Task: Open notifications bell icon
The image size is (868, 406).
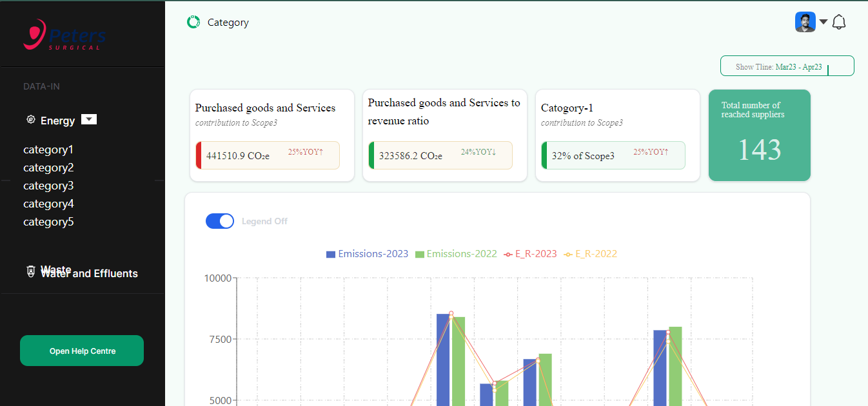Action: [x=839, y=22]
